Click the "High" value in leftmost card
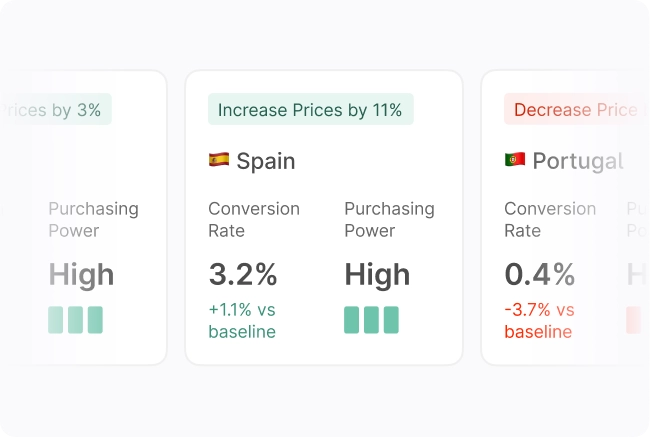Viewport: 650px width, 437px height. pos(81,274)
